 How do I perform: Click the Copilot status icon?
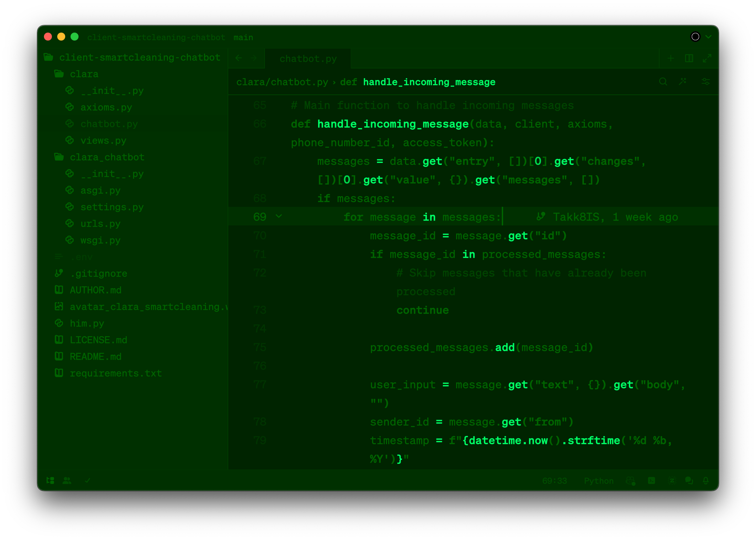click(x=631, y=480)
